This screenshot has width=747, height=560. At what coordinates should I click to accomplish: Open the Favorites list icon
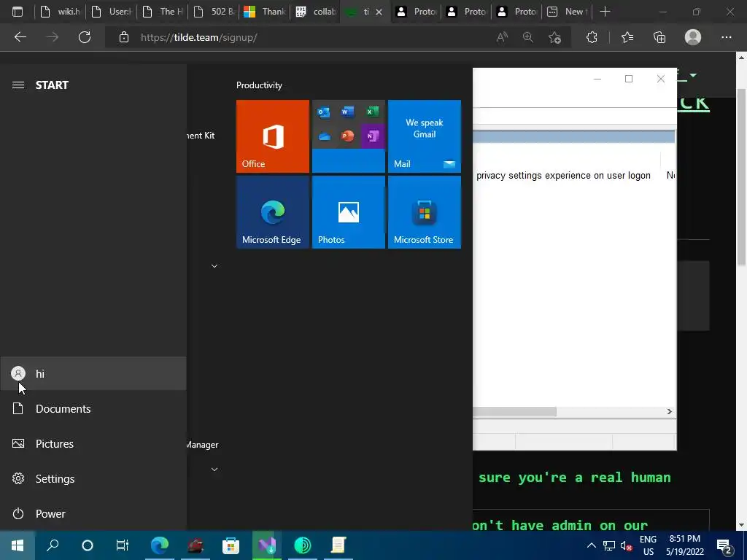tap(627, 37)
